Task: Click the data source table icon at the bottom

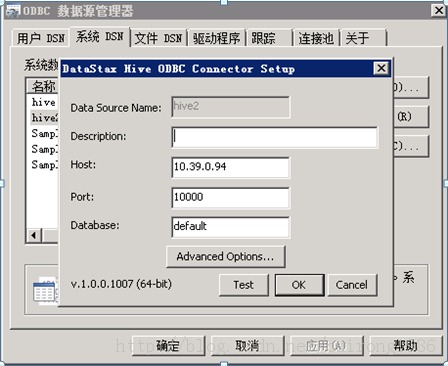Action: tap(45, 291)
